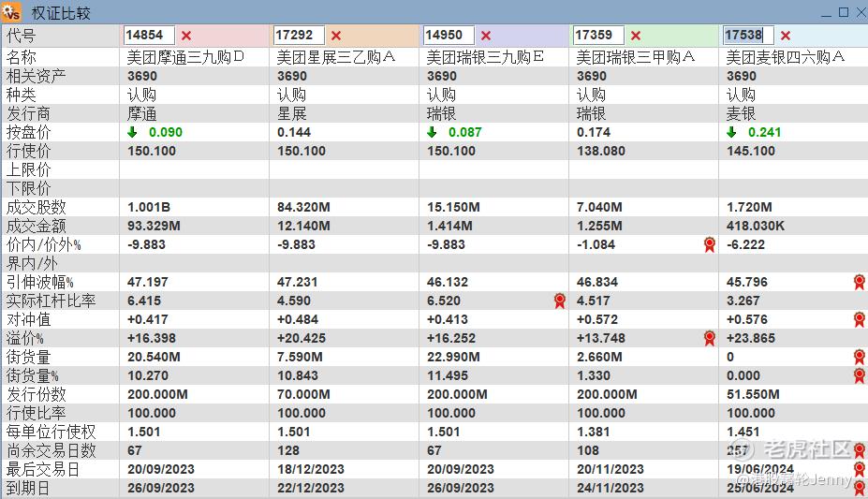Click the 到期日 row label
The image size is (868, 499).
(28, 489)
